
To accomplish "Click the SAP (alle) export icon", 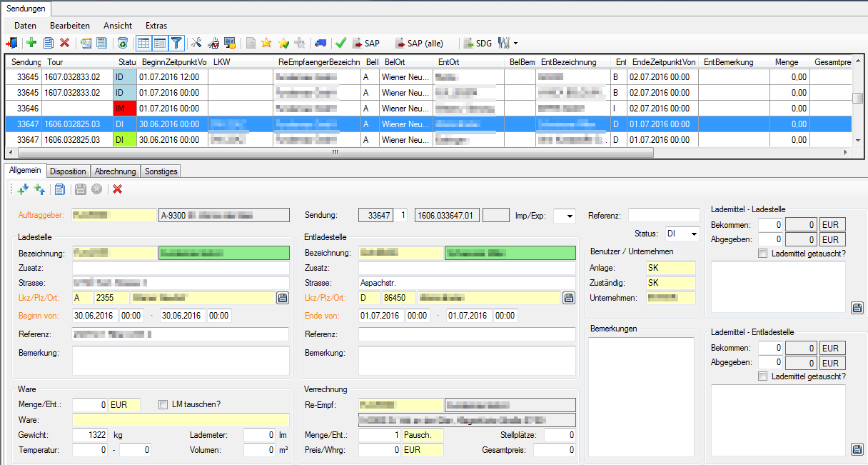I will click(418, 43).
